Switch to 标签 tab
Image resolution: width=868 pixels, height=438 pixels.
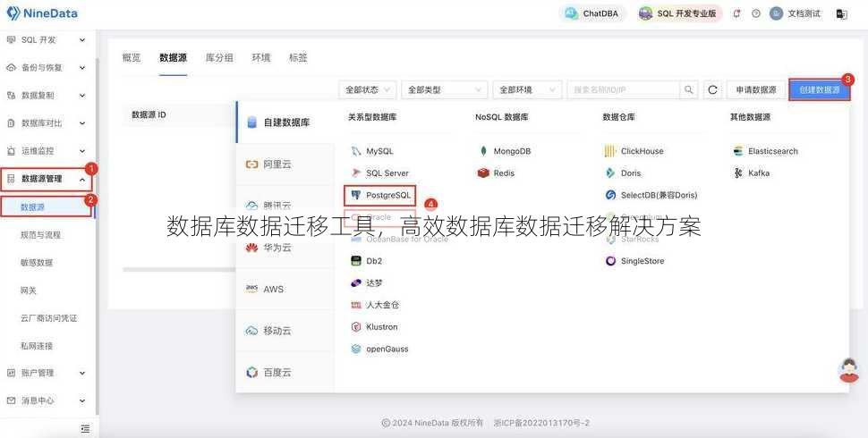click(x=298, y=57)
